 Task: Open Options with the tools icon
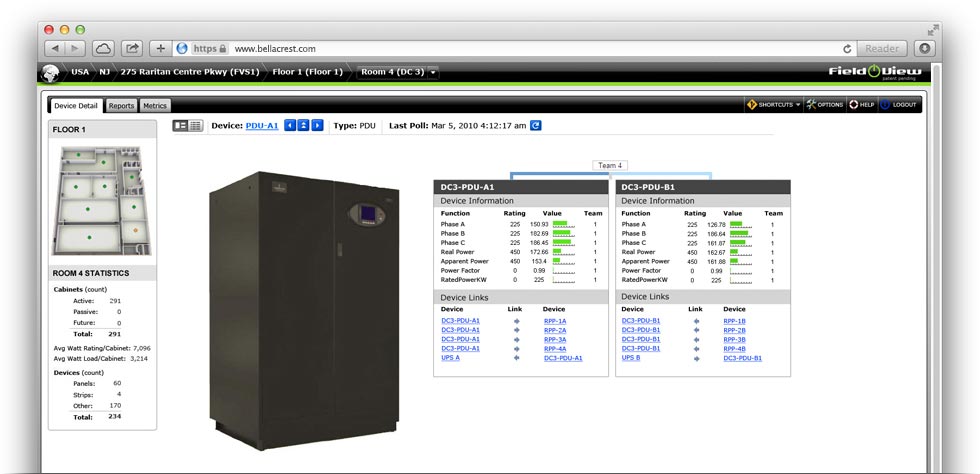coord(824,105)
